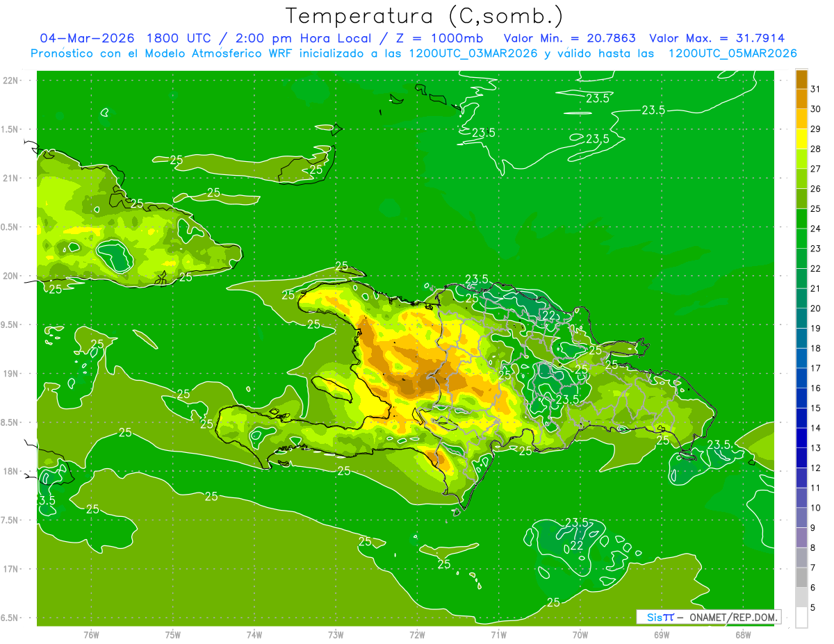
Task: Click the 'SisTT - ONAMET/REP.DOM.' credit box
Action: click(708, 617)
